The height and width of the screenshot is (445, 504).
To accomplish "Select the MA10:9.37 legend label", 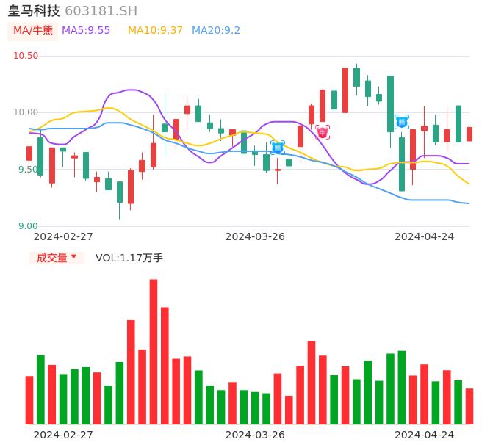I will (155, 31).
